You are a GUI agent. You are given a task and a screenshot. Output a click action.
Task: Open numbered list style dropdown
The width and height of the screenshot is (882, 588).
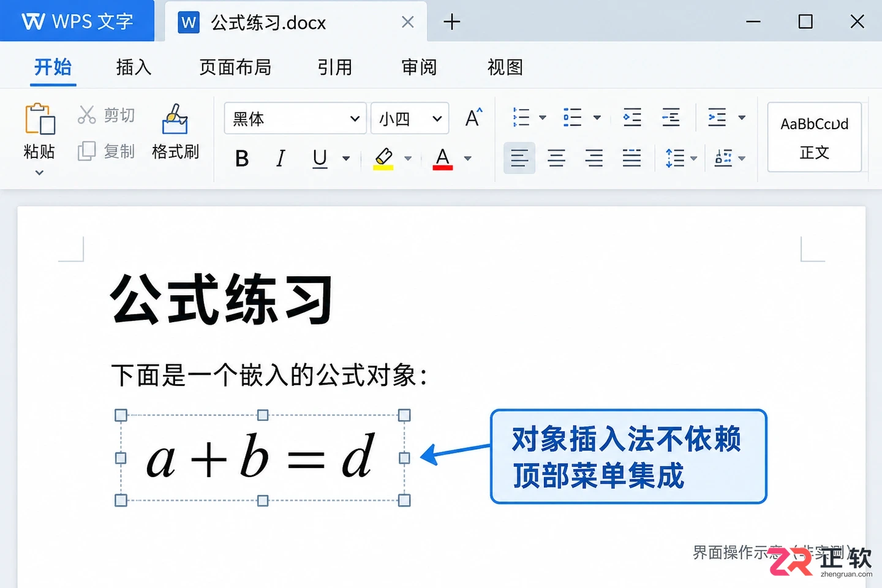tap(542, 118)
